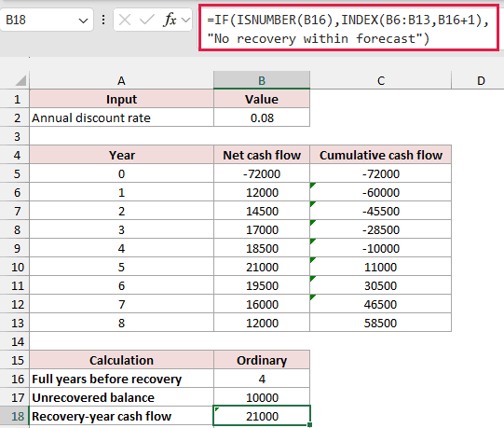Select the 'Annual discount rate' cell
The image size is (504, 428).
121,117
